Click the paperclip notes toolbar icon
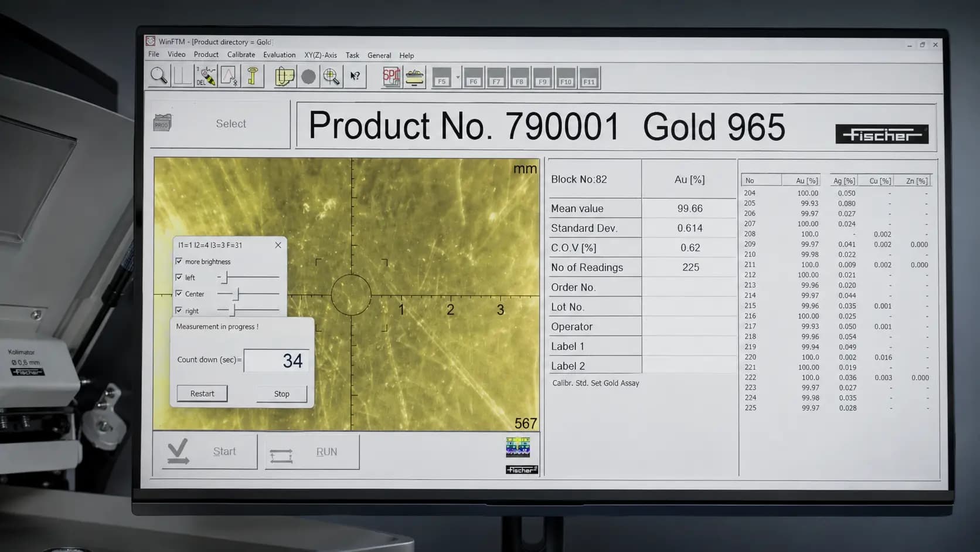Screen dimensions: 980x552 pos(285,77)
